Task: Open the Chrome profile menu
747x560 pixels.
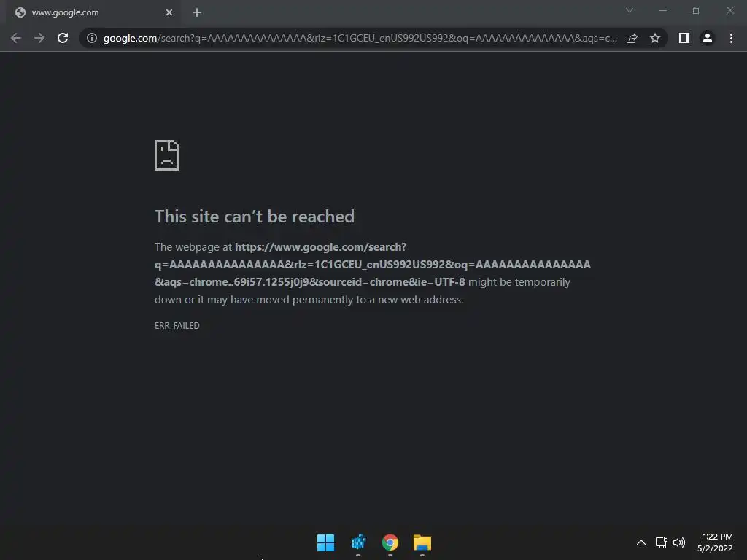Action: click(x=708, y=38)
